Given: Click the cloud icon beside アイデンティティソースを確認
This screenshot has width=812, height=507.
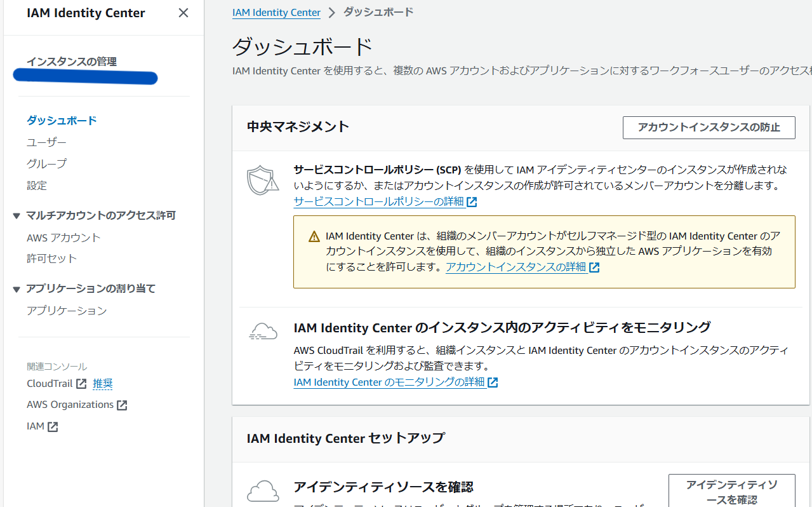Looking at the screenshot, I should tap(263, 491).
